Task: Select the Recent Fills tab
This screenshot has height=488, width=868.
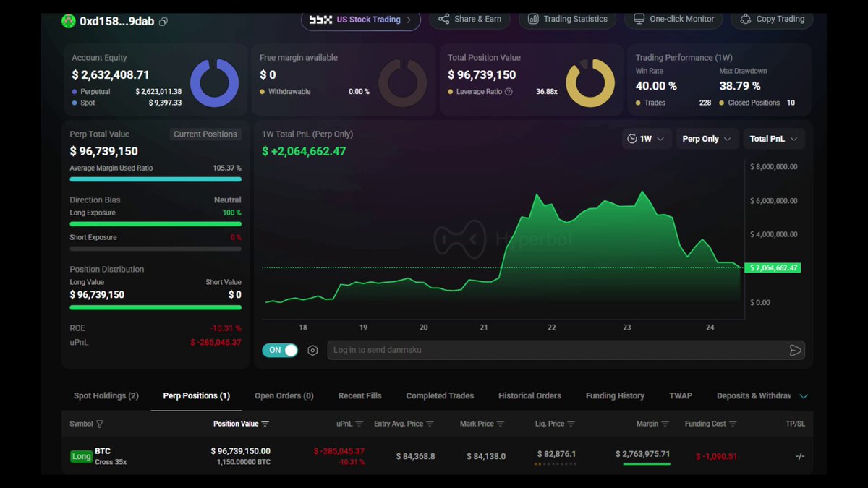Action: [360, 396]
